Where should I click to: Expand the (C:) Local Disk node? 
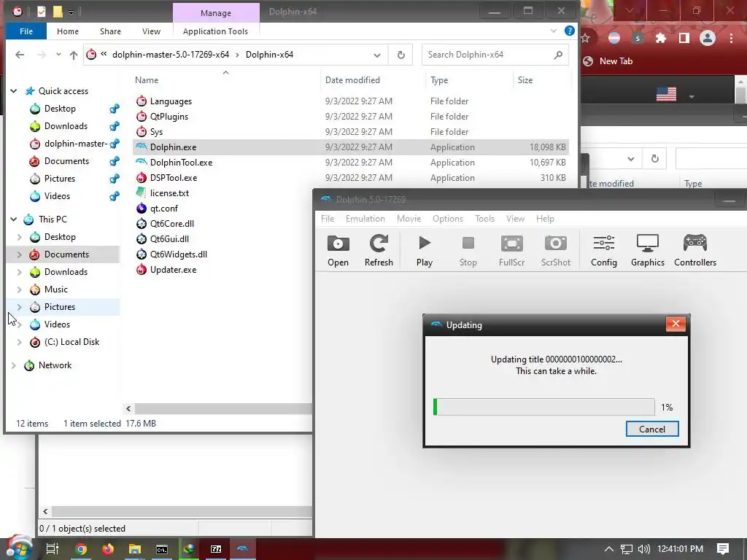20,342
